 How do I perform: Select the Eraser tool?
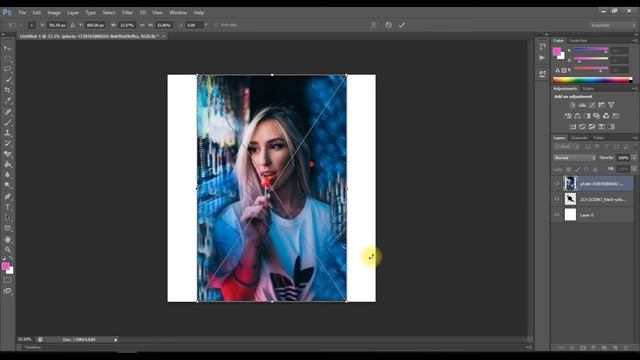(8, 154)
